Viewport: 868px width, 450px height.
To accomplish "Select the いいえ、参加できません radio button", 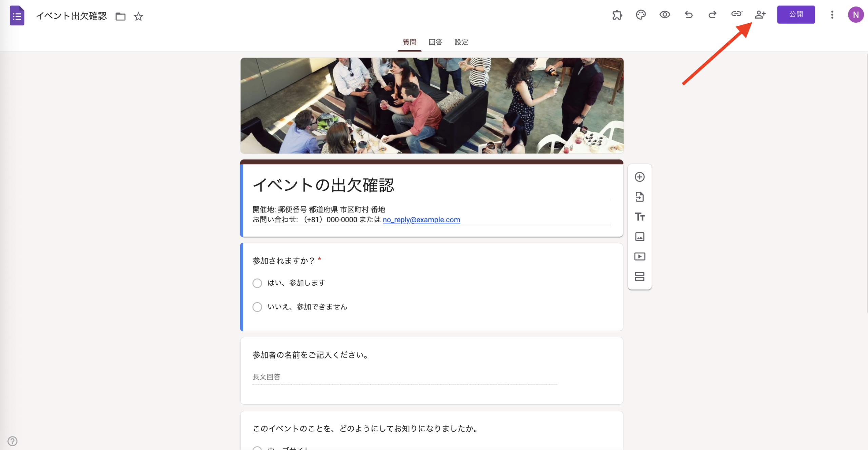I will click(257, 307).
